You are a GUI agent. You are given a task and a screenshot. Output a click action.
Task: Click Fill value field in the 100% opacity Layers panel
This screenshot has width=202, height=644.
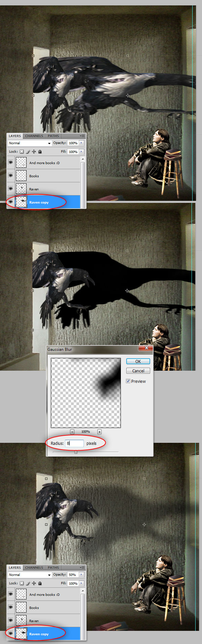point(73,152)
